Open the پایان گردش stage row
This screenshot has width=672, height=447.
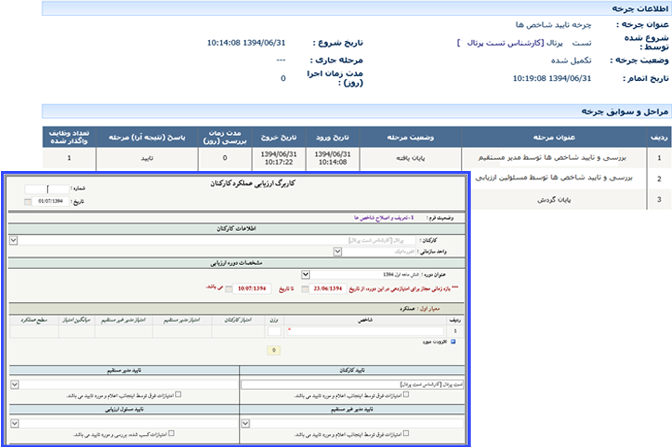click(554, 200)
